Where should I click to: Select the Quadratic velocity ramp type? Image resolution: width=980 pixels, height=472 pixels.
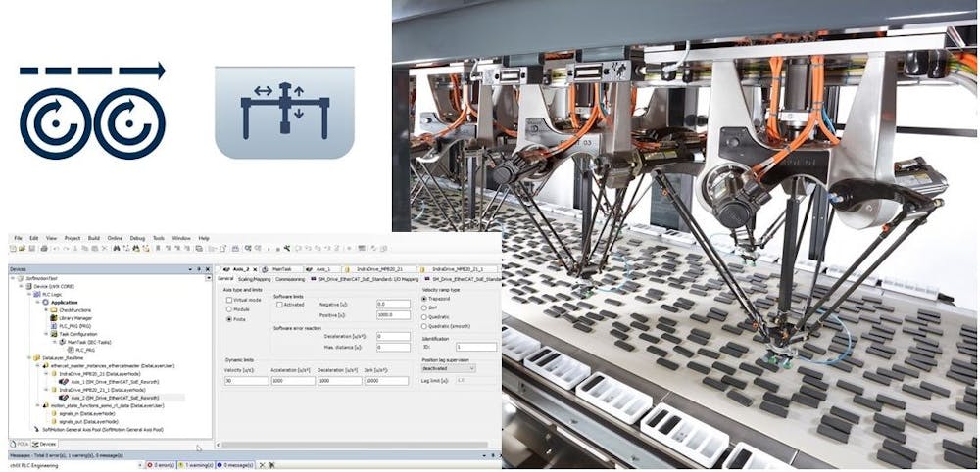(424, 316)
